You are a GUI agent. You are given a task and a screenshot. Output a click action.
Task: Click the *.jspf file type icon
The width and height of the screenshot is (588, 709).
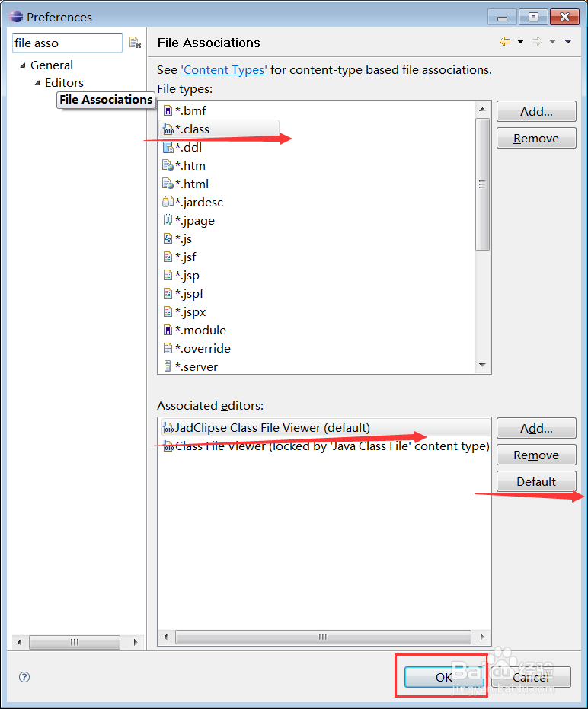coord(168,294)
